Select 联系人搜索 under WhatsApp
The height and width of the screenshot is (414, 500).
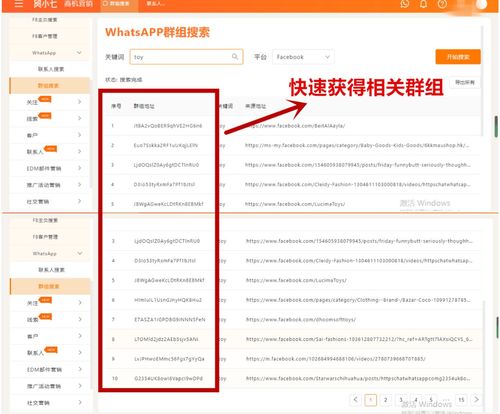(51, 69)
